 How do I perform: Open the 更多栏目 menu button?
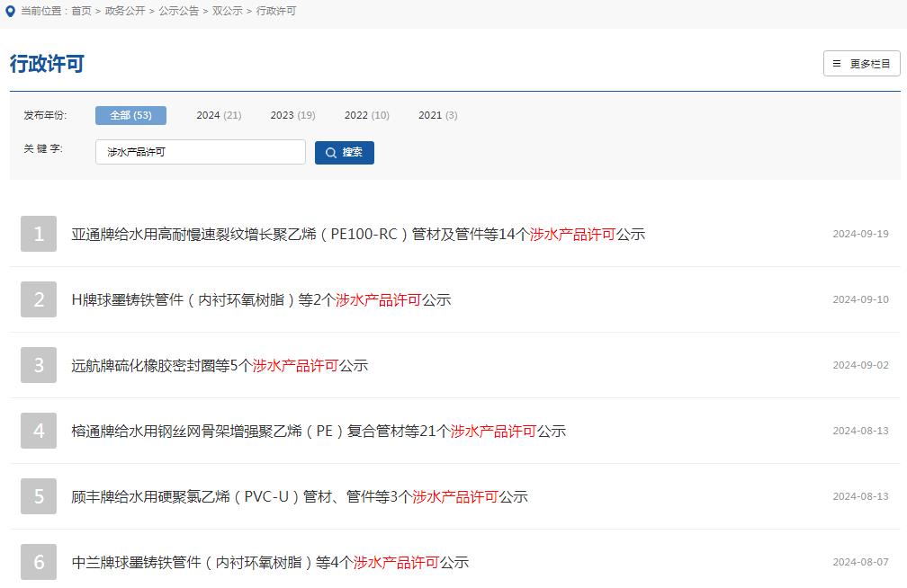861,64
